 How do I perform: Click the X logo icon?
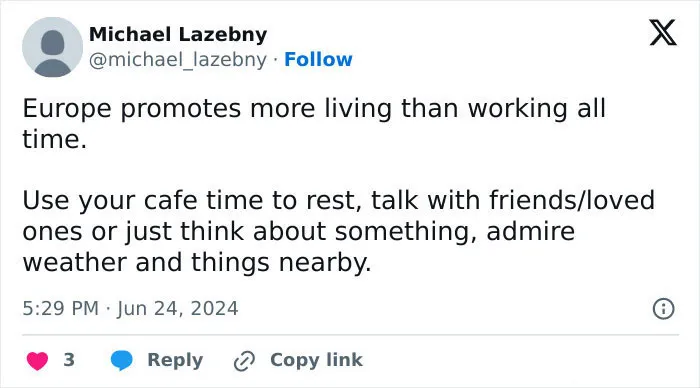tap(663, 33)
